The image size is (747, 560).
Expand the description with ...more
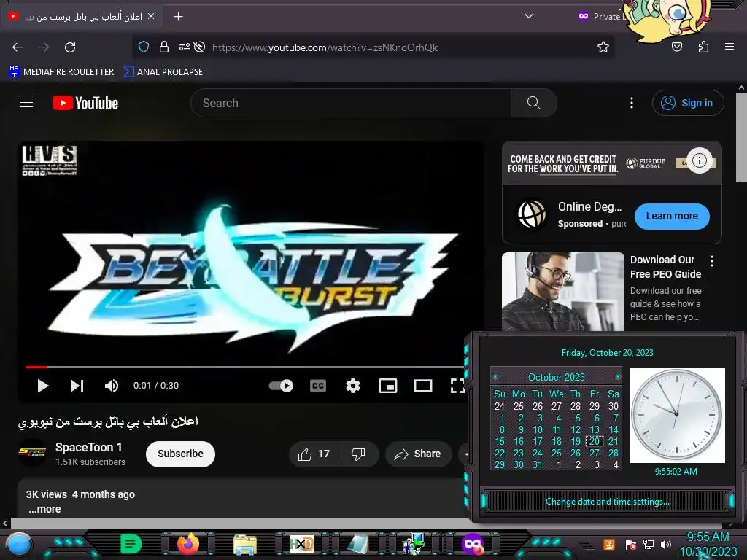click(x=44, y=509)
